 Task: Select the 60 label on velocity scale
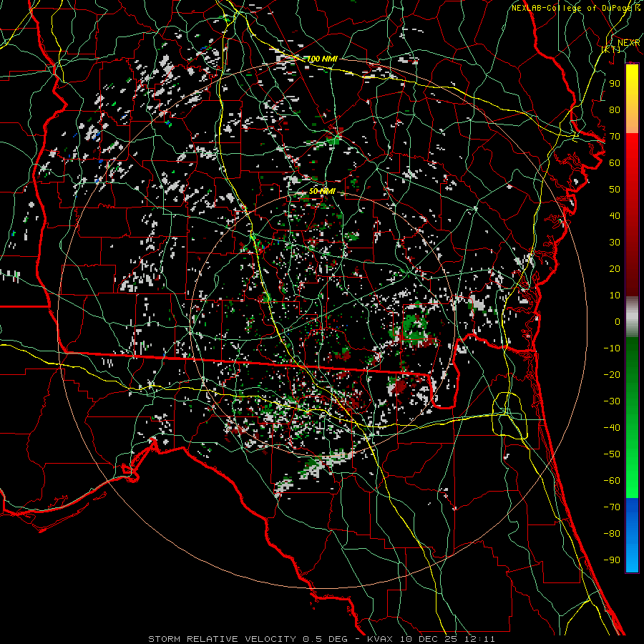pos(615,162)
